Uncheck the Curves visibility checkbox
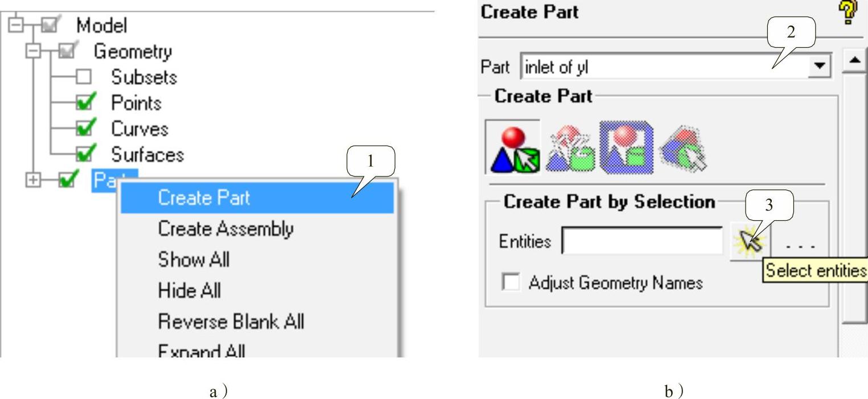 tap(84, 129)
